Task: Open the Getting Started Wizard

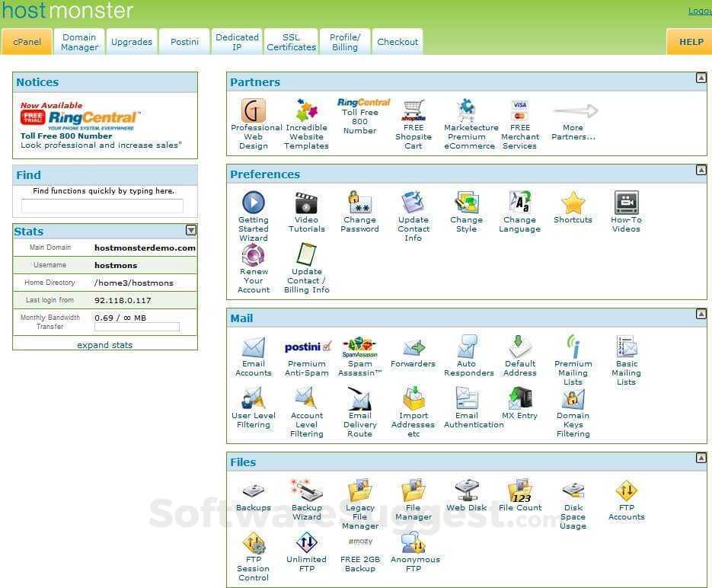Action: (253, 203)
